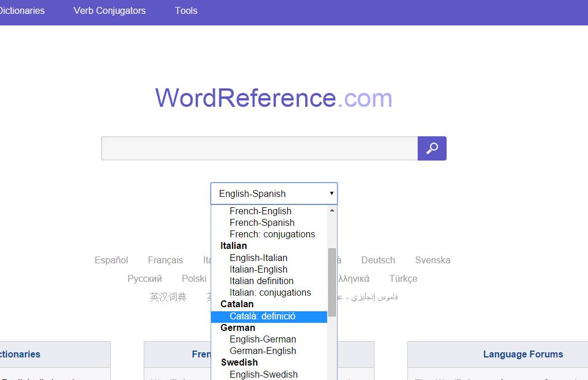Switch site language to Türkçe
The image size is (588, 380).
pyautogui.click(x=403, y=279)
